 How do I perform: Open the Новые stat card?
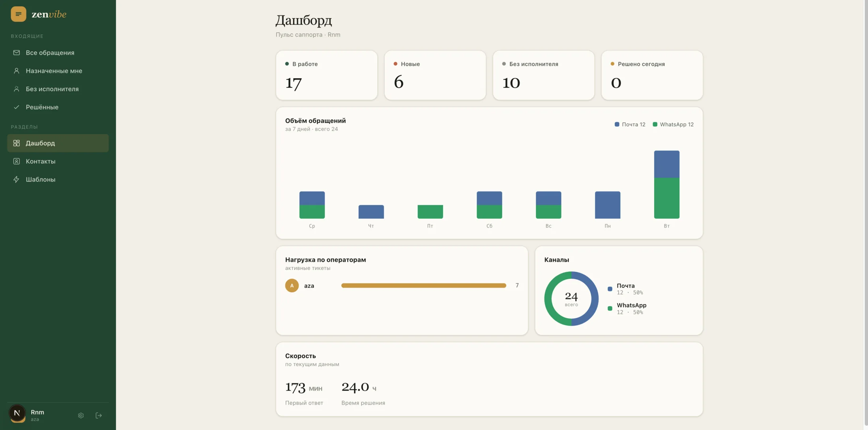435,75
